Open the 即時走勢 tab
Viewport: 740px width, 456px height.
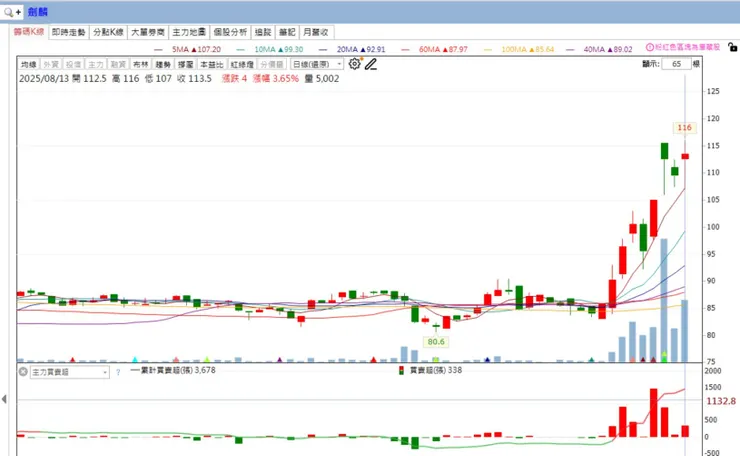tap(68, 32)
